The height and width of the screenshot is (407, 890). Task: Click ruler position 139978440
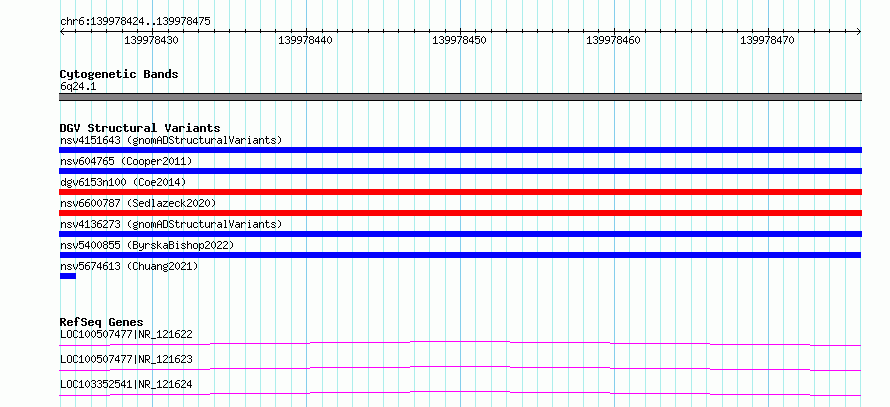(x=305, y=40)
